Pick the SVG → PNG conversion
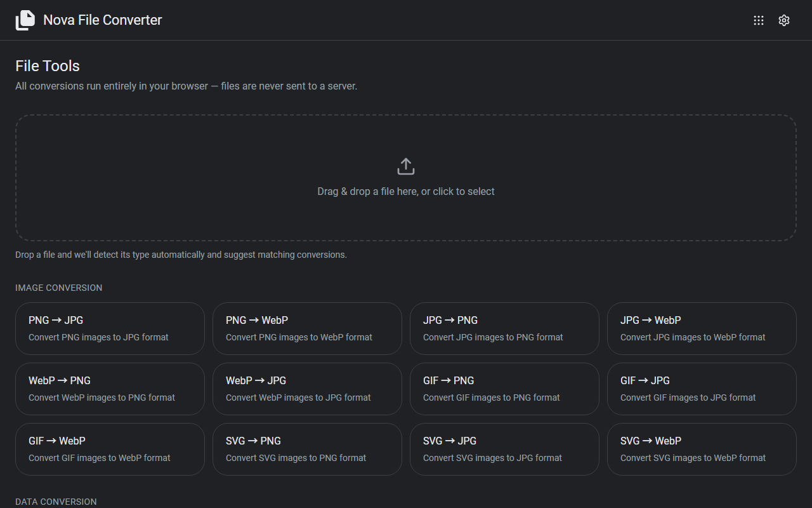Image resolution: width=812 pixels, height=508 pixels. pyautogui.click(x=307, y=449)
